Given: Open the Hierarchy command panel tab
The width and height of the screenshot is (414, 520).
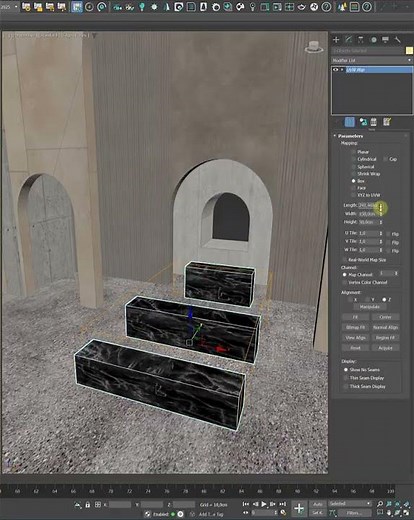Looking at the screenshot, I should (x=361, y=40).
